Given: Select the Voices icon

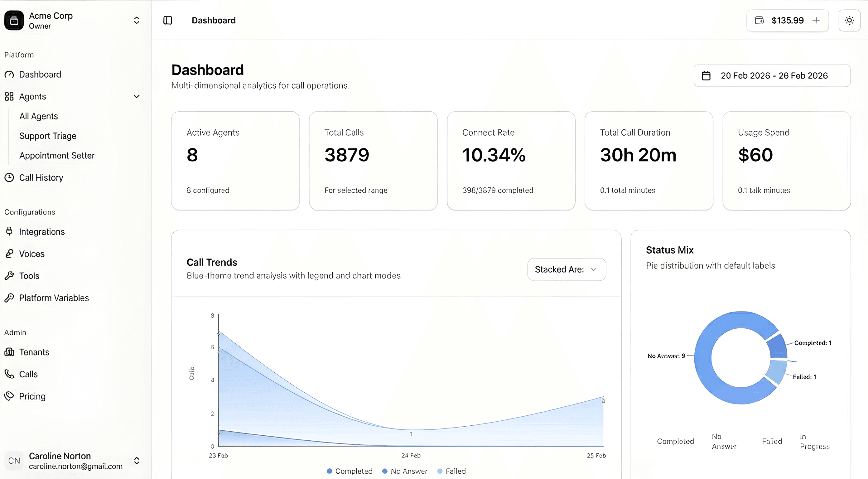Looking at the screenshot, I should [x=9, y=254].
